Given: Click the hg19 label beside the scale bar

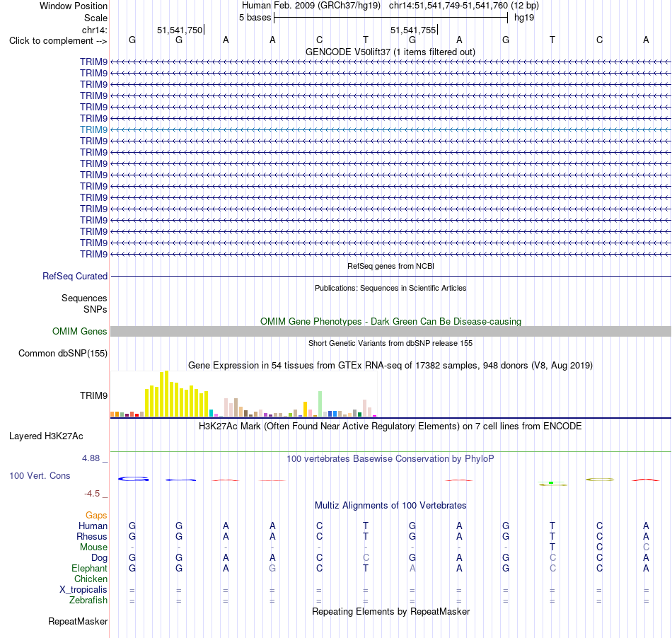Looking at the screenshot, I should 524,18.
